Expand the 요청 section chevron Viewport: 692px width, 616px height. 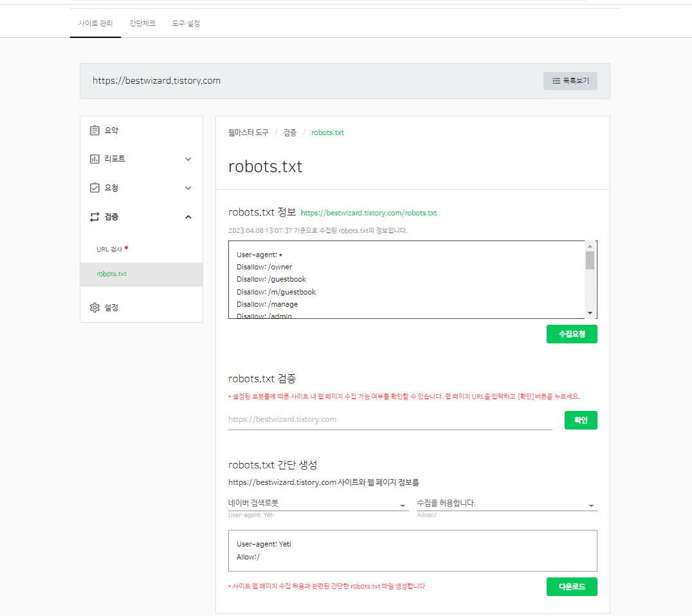click(x=188, y=188)
